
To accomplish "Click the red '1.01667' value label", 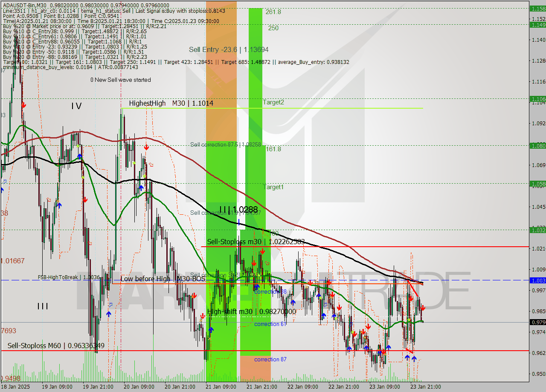I will tap(13, 260).
